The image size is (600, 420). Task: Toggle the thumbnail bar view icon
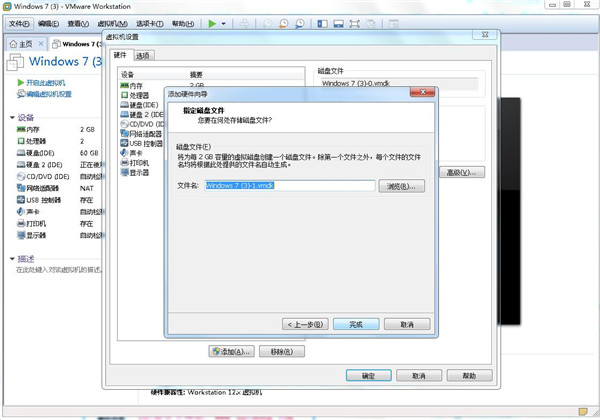tap(338, 24)
